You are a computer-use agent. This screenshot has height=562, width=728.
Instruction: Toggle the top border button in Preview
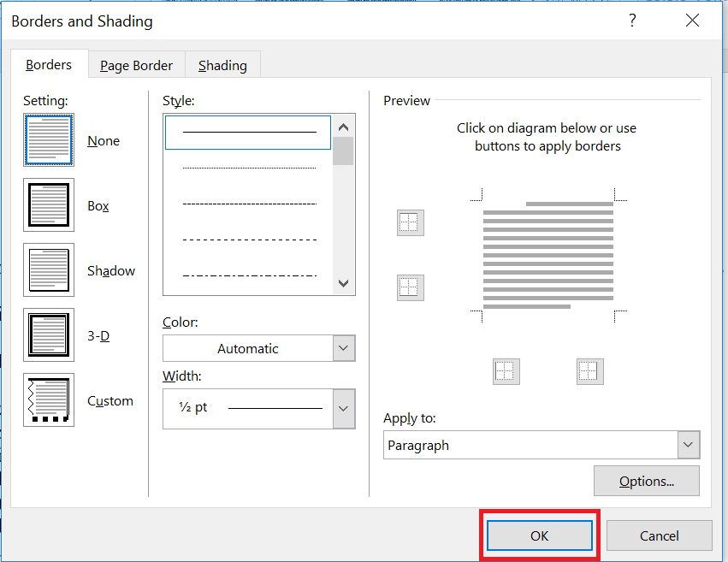point(411,222)
